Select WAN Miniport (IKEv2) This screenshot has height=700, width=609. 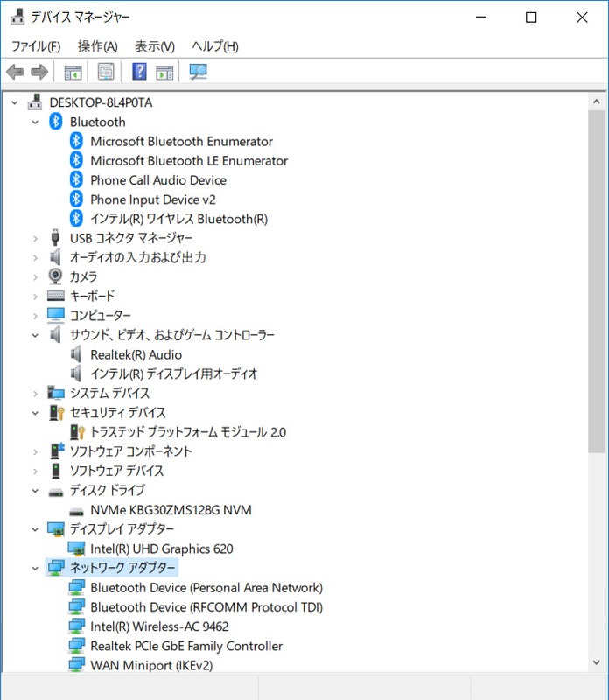[151, 665]
